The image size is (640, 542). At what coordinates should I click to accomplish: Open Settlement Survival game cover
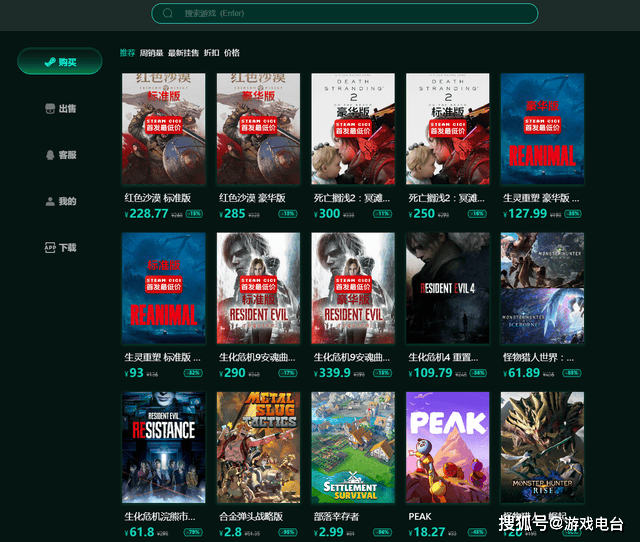pyautogui.click(x=352, y=447)
